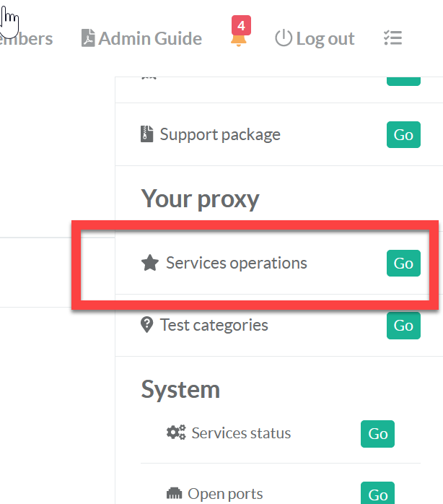The width and height of the screenshot is (443, 504).
Task: Select the Services status label
Action: tap(241, 433)
